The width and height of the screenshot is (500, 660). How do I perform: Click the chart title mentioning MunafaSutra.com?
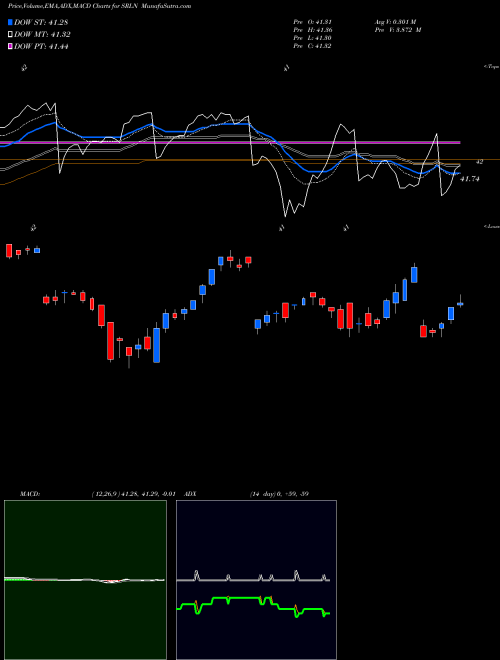(x=100, y=6)
